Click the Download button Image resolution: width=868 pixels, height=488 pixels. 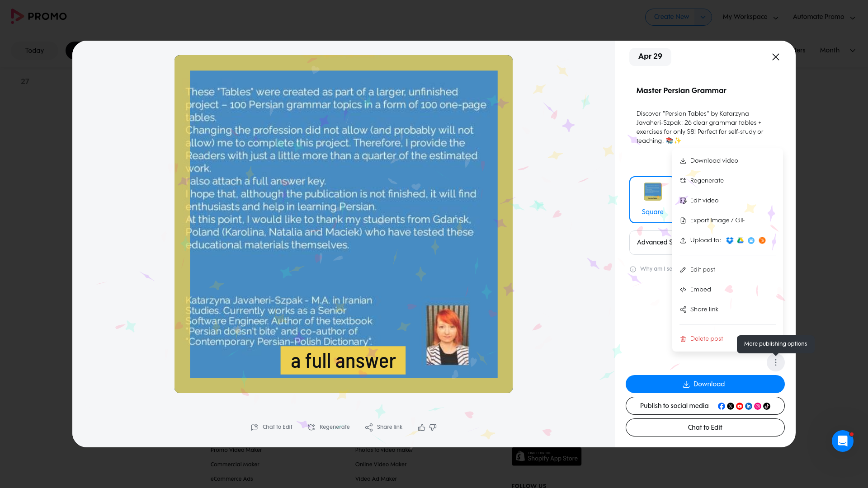tap(705, 384)
